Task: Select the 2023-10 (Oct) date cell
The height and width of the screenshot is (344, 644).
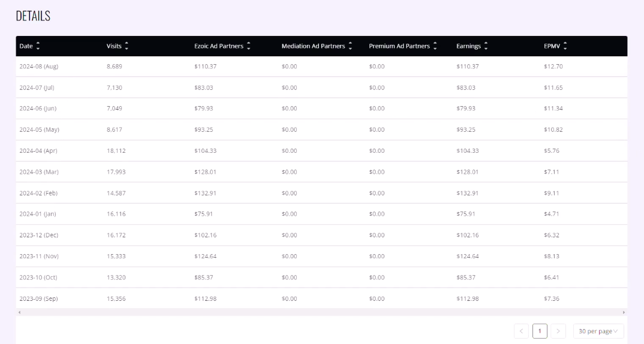Action: click(x=38, y=277)
